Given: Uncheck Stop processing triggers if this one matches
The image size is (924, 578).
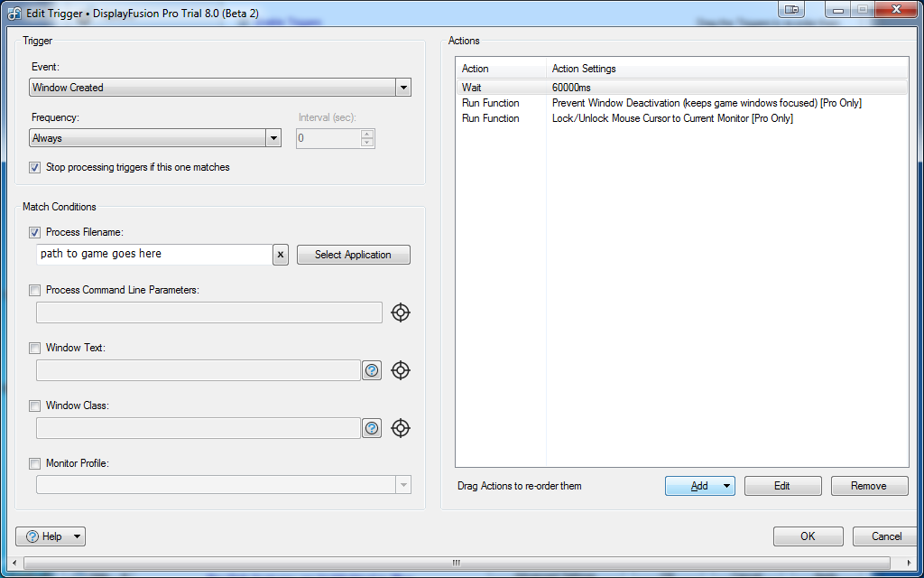Looking at the screenshot, I should 35,167.
